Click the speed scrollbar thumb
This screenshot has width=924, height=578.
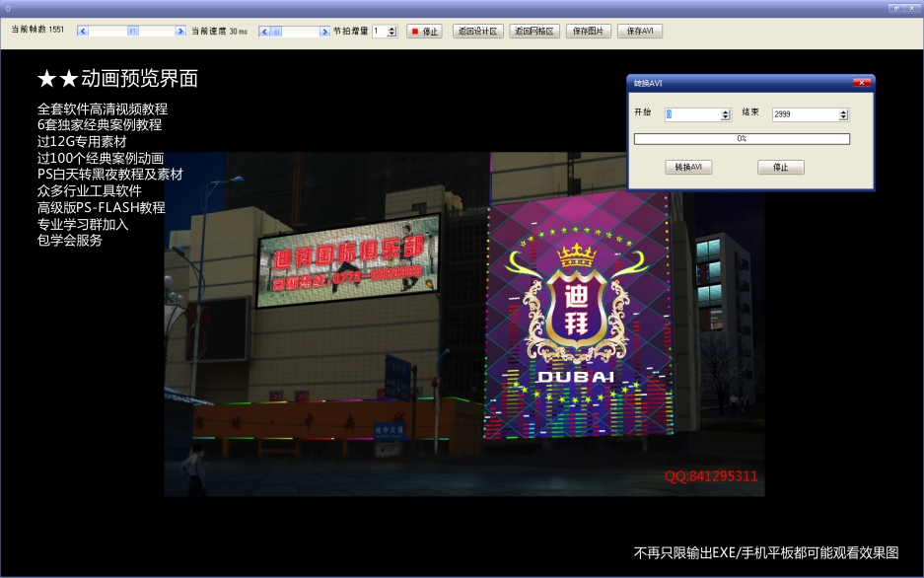(x=276, y=32)
